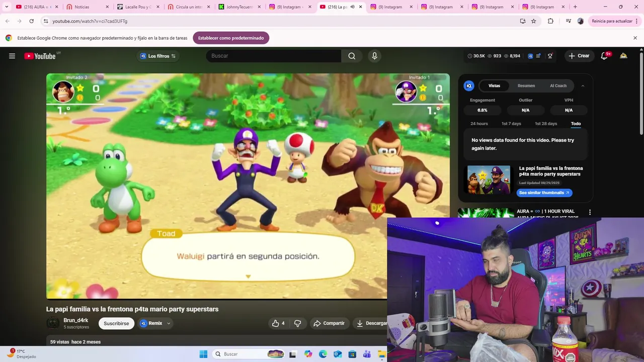Open Microsoft Store from the taskbar
This screenshot has width=644, height=362.
pyautogui.click(x=352, y=354)
